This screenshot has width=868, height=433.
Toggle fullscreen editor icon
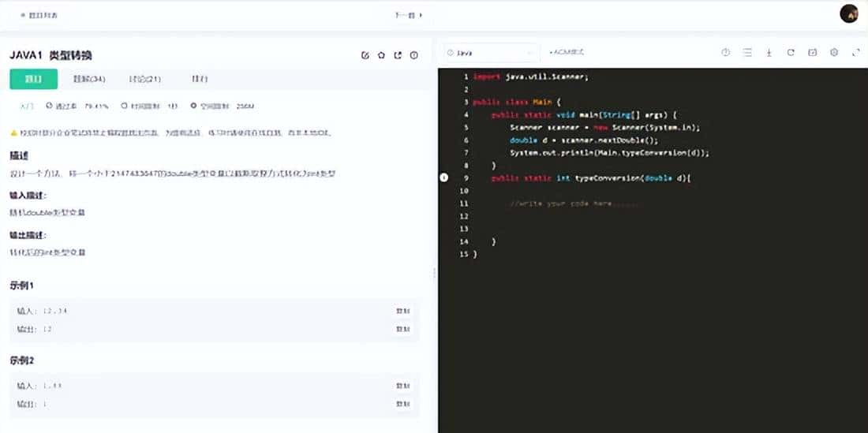(855, 53)
